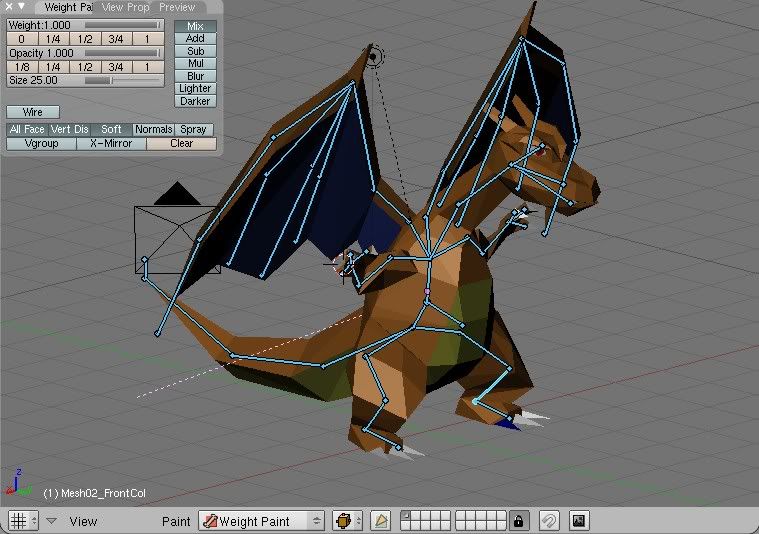The image size is (759, 534).
Task: Set weight to 1/2 in Weight row
Action: [85, 39]
